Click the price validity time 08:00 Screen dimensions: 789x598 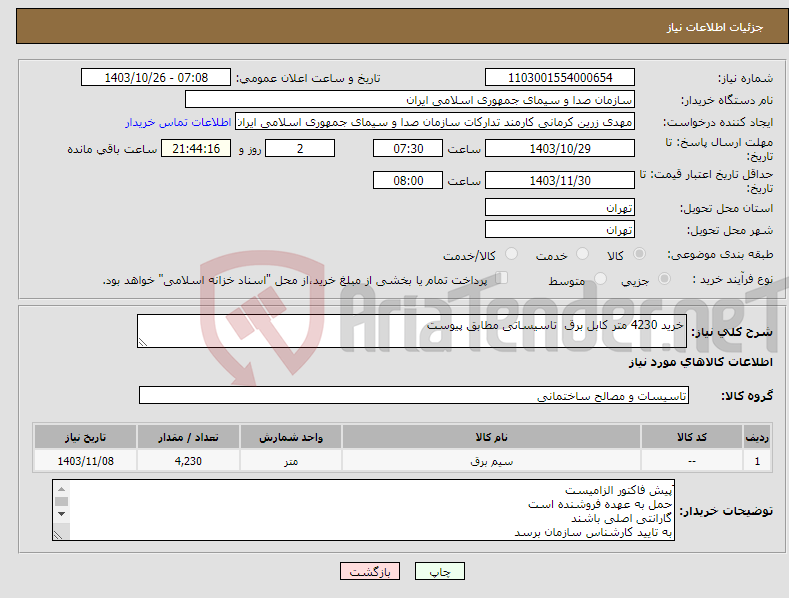click(408, 180)
